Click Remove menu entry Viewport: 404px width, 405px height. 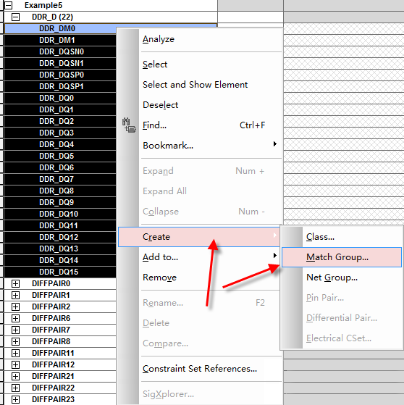159,277
